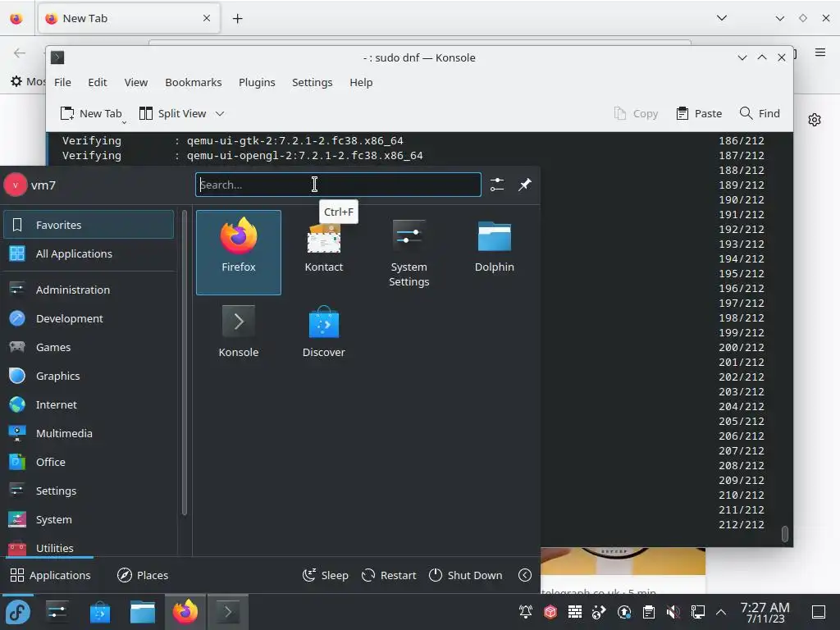Click Paste in Konsole toolbar
Screen dimensions: 840x630
point(699,113)
